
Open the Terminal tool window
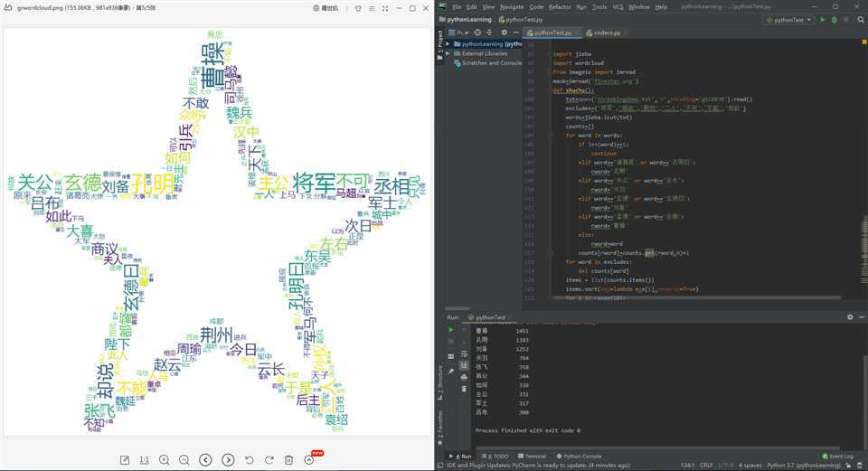point(532,457)
